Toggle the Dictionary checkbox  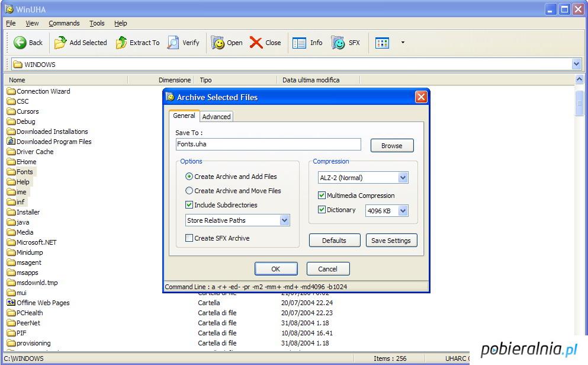tap(322, 209)
